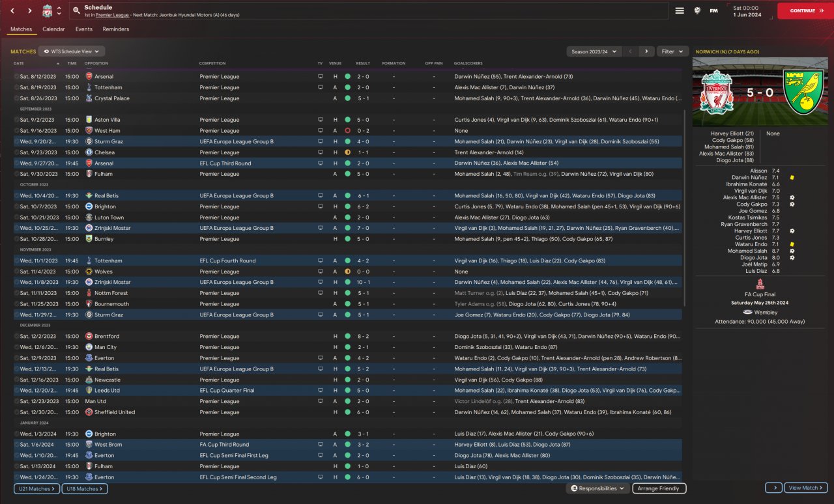Switch to the Matches tab
The image size is (834, 504).
pyautogui.click(x=22, y=29)
